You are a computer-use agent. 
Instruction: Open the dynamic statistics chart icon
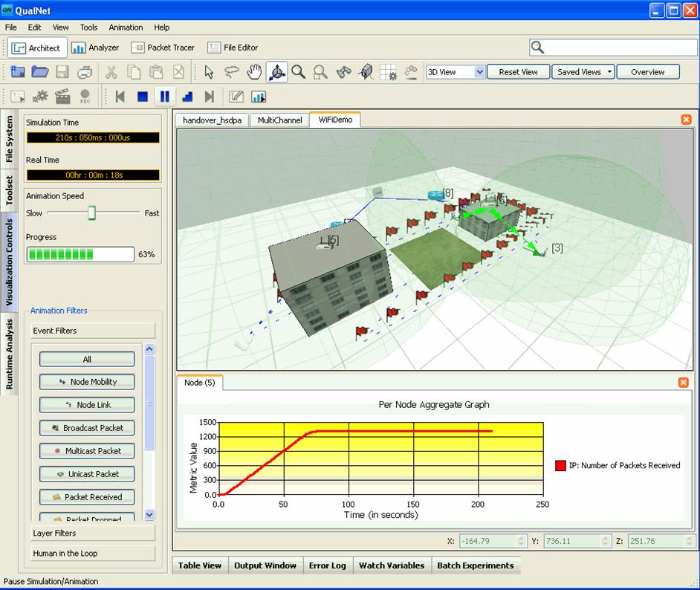coord(259,97)
